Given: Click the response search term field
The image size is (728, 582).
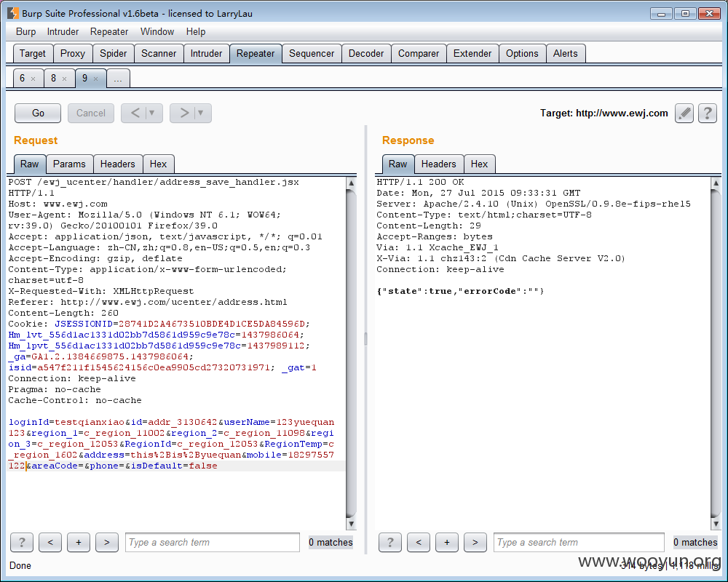Looking at the screenshot, I should [579, 542].
